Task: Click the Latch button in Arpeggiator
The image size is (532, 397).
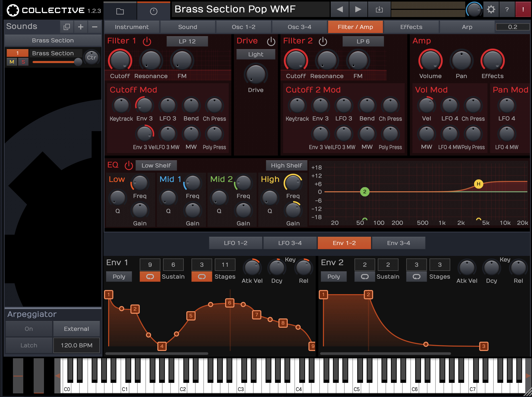Action: click(29, 345)
